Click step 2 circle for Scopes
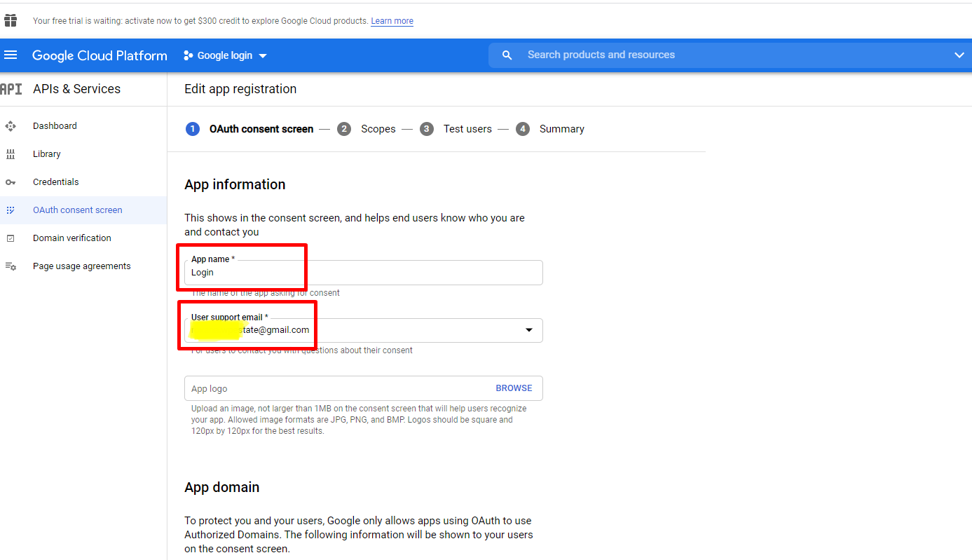The image size is (972, 560). click(x=344, y=129)
